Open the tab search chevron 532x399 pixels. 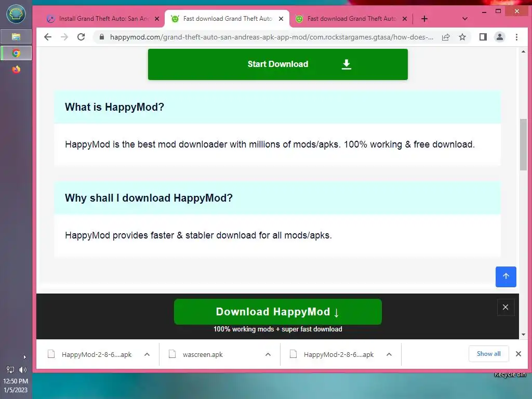465,19
